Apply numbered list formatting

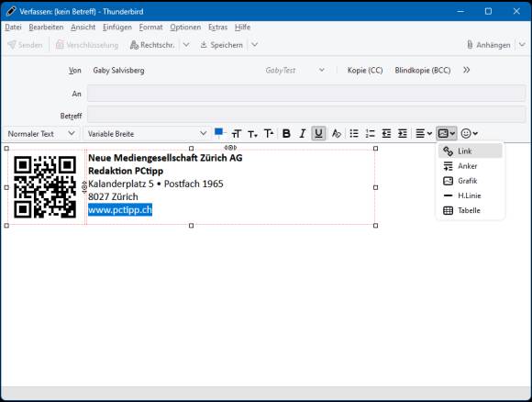371,133
